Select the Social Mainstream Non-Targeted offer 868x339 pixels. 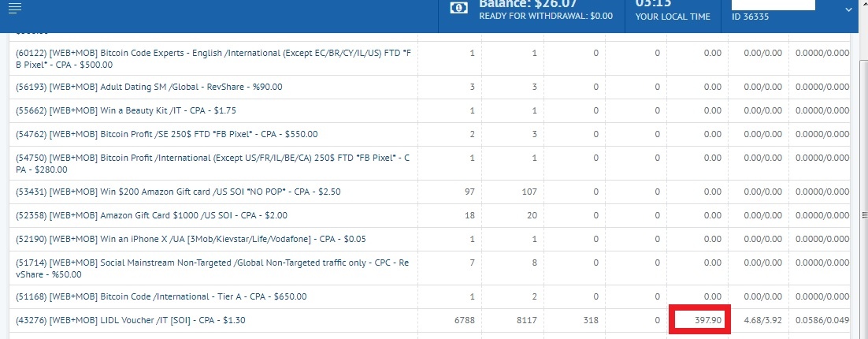tap(213, 268)
